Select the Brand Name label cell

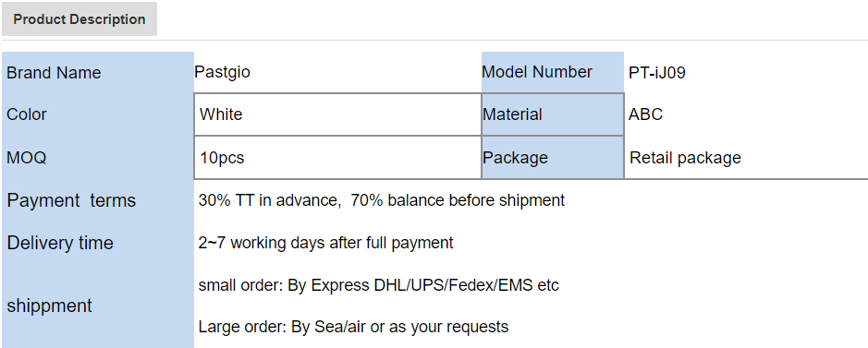pyautogui.click(x=98, y=72)
